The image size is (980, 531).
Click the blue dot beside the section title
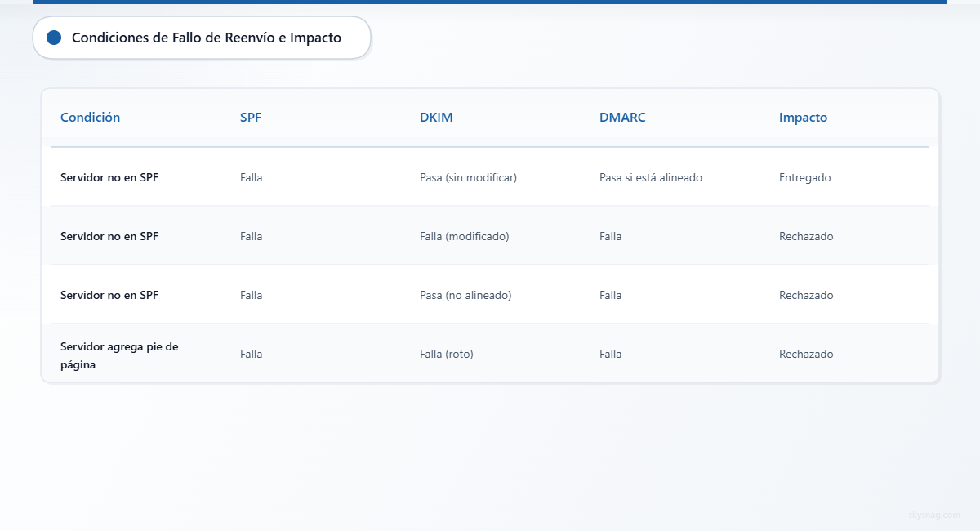(x=55, y=38)
